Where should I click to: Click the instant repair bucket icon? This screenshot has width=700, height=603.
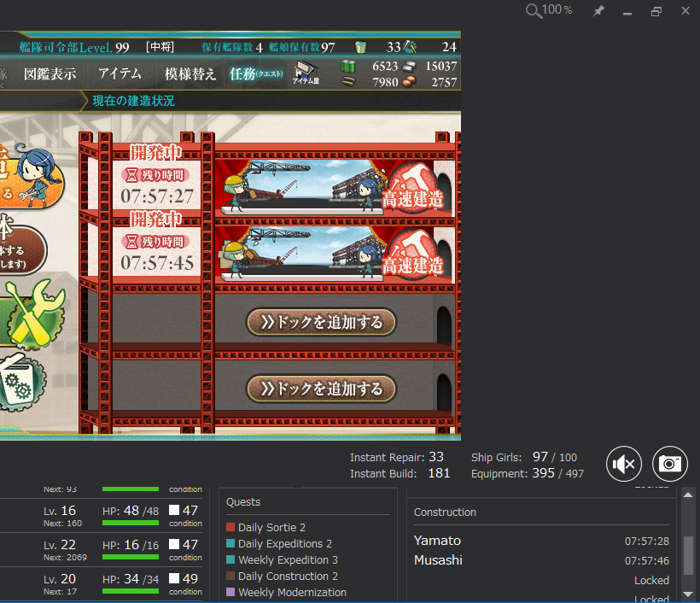click(x=360, y=47)
